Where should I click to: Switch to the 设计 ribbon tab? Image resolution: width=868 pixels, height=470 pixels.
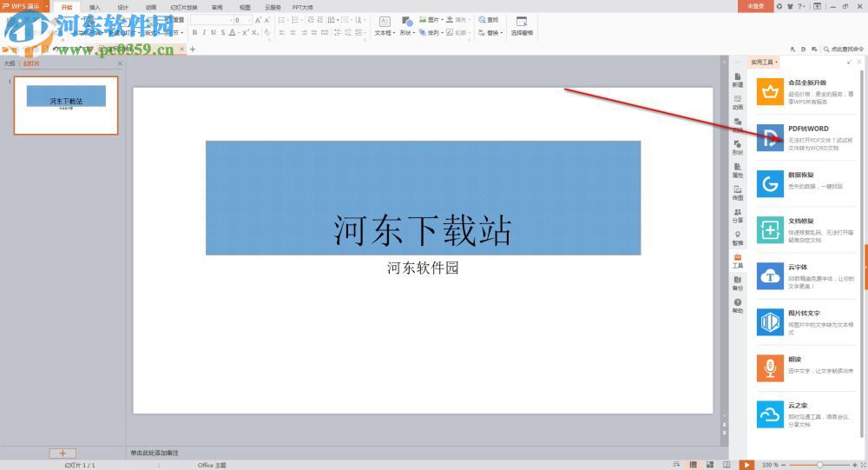tap(123, 7)
